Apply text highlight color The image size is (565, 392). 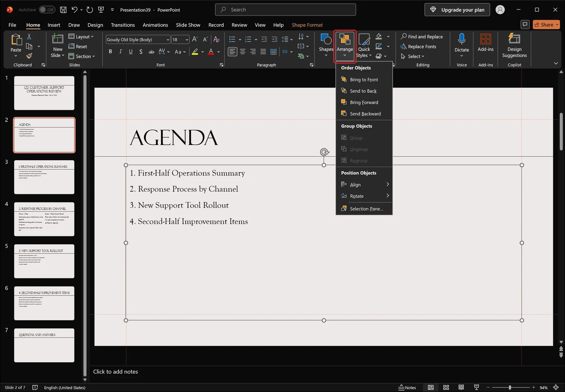pyautogui.click(x=195, y=52)
